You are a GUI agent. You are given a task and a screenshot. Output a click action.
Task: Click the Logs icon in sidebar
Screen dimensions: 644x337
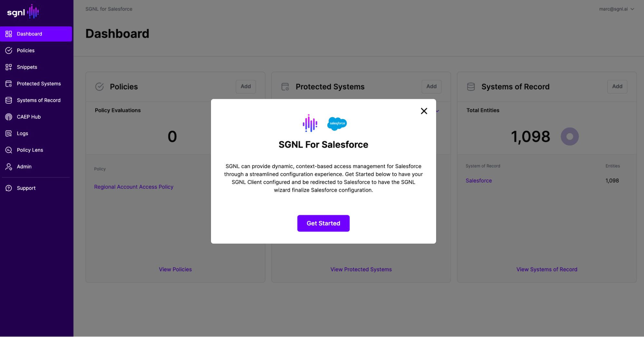9,134
